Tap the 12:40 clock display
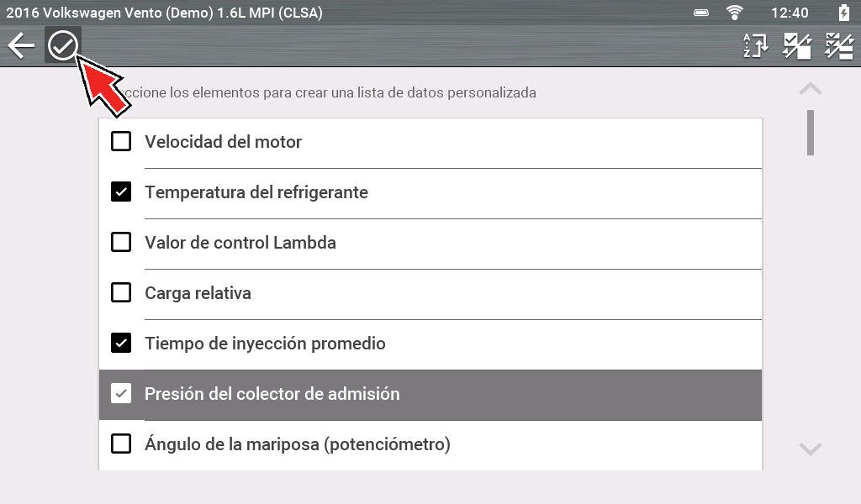Image resolution: width=861 pixels, height=504 pixels. (x=790, y=13)
